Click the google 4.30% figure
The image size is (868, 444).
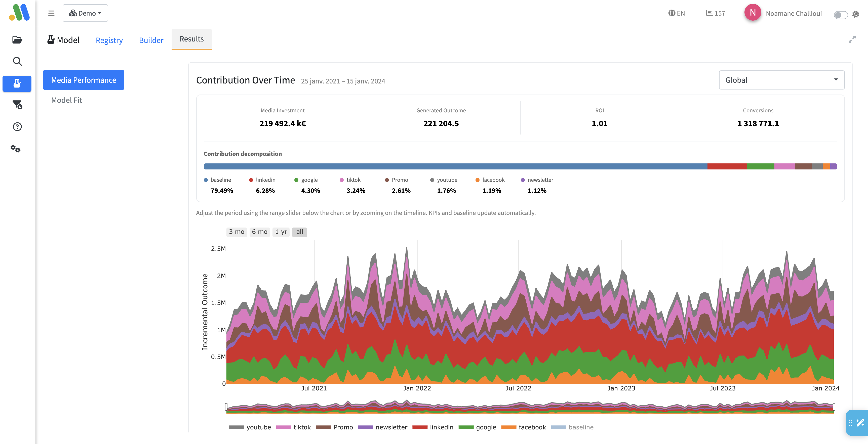310,191
